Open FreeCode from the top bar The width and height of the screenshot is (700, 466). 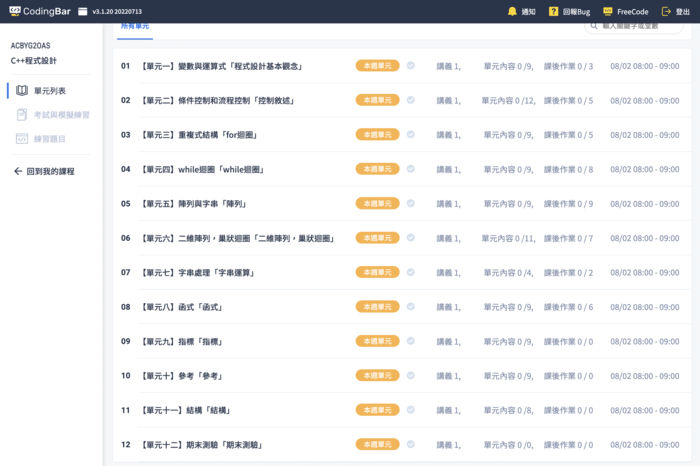pyautogui.click(x=607, y=12)
